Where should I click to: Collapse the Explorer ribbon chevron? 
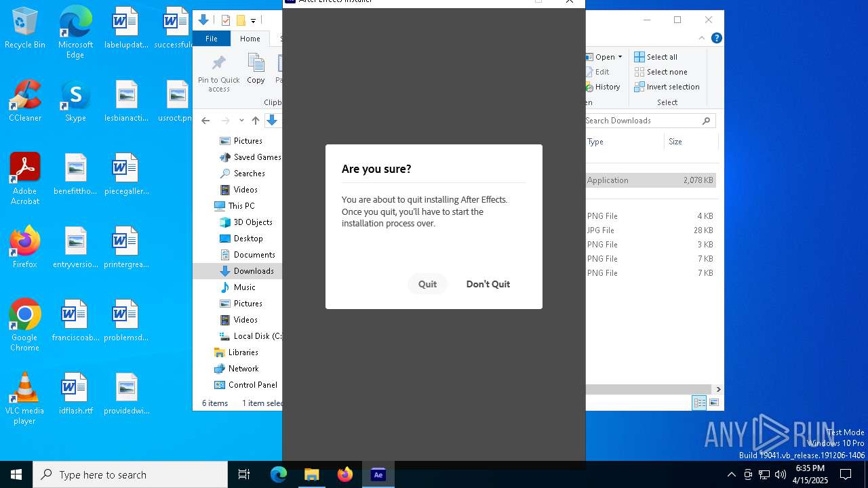tap(702, 39)
